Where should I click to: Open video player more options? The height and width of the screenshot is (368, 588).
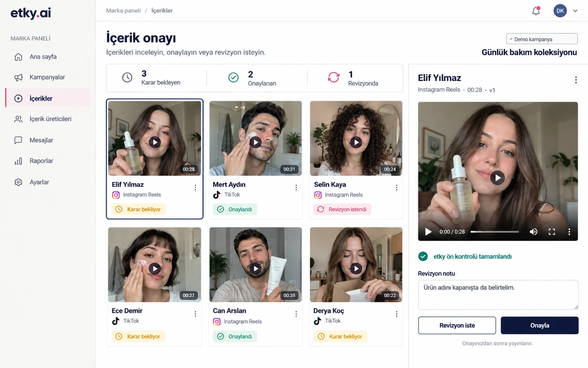point(569,232)
